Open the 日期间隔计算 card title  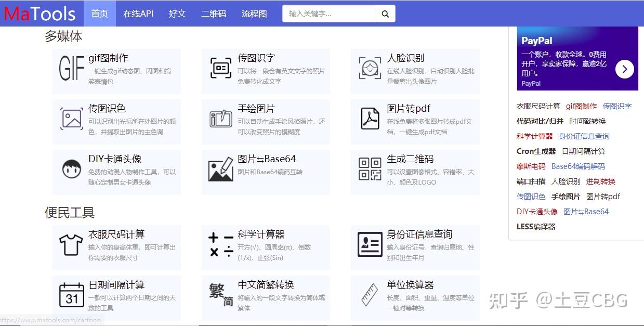[116, 285]
